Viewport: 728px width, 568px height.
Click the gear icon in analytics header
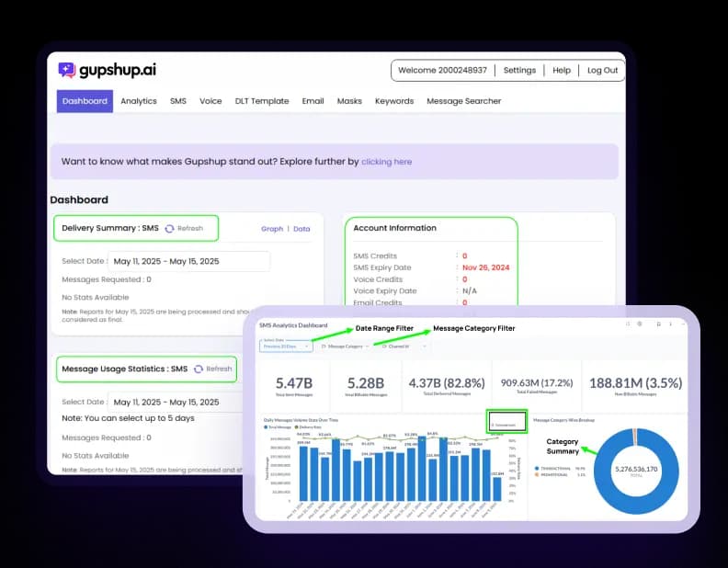640,324
